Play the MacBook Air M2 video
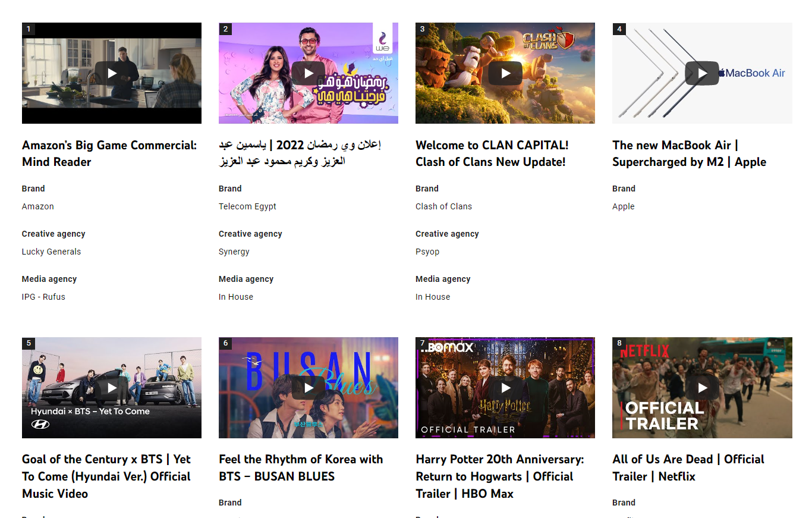 pos(702,73)
